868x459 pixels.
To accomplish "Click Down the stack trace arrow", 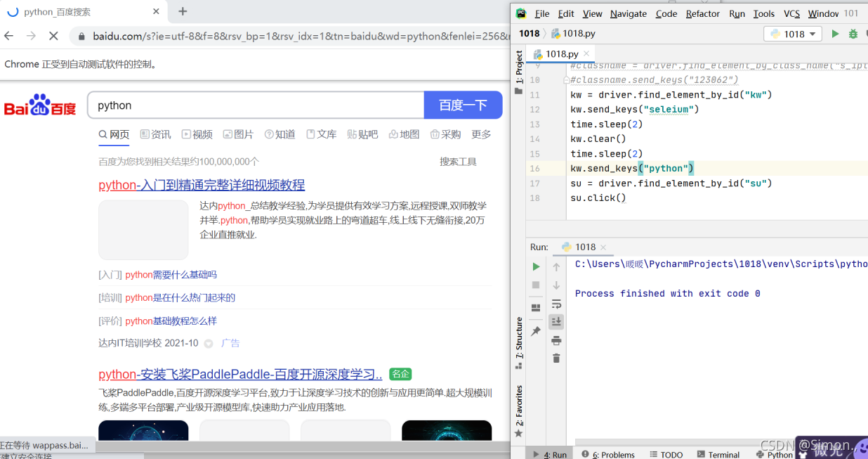I will 556,285.
